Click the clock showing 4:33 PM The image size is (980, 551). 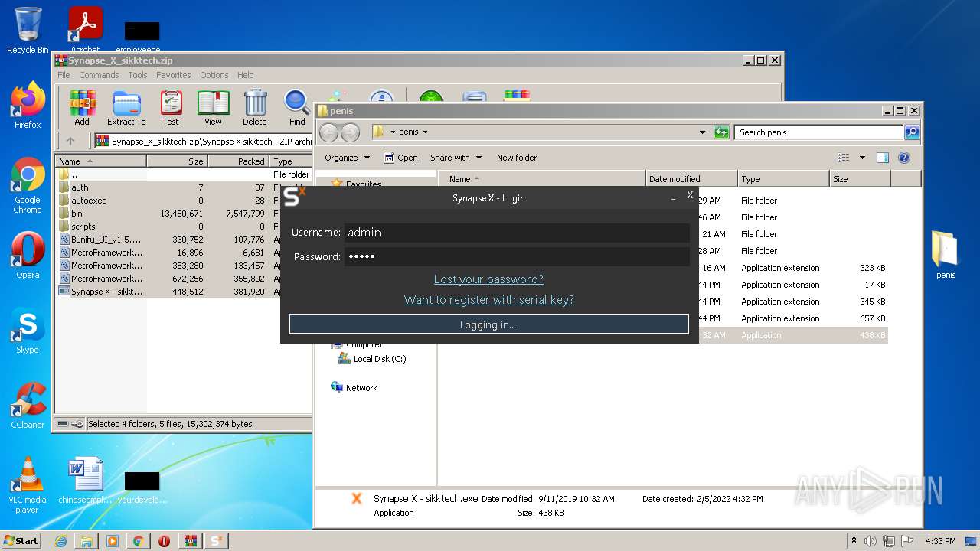[940, 541]
